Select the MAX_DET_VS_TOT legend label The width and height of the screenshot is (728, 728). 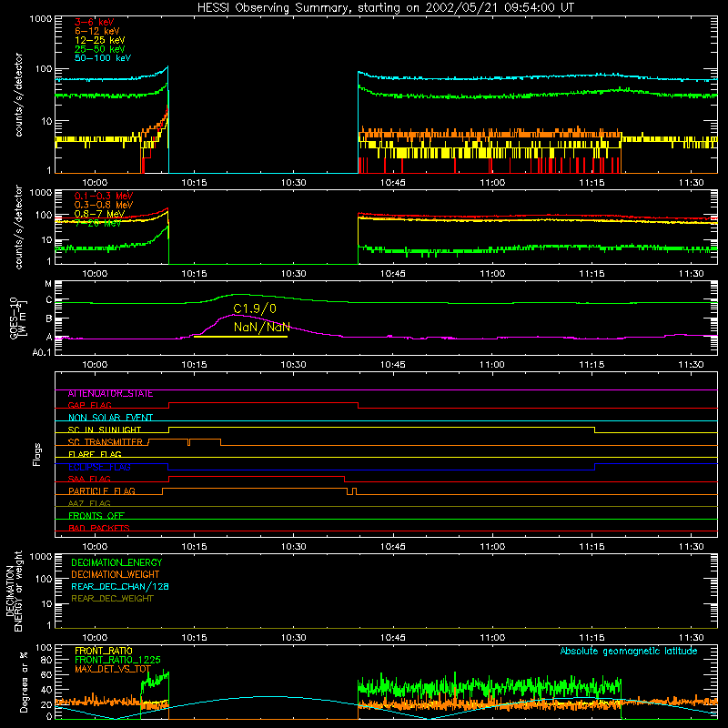click(113, 669)
